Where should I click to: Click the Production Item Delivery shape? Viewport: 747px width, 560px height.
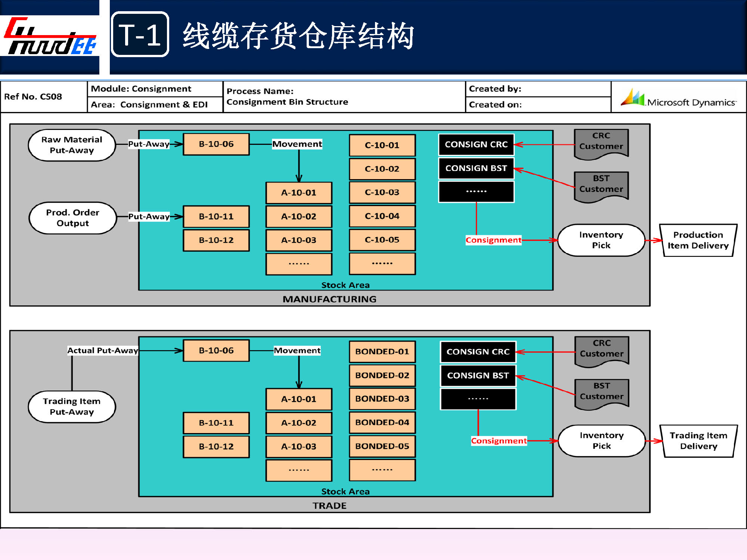point(698,240)
